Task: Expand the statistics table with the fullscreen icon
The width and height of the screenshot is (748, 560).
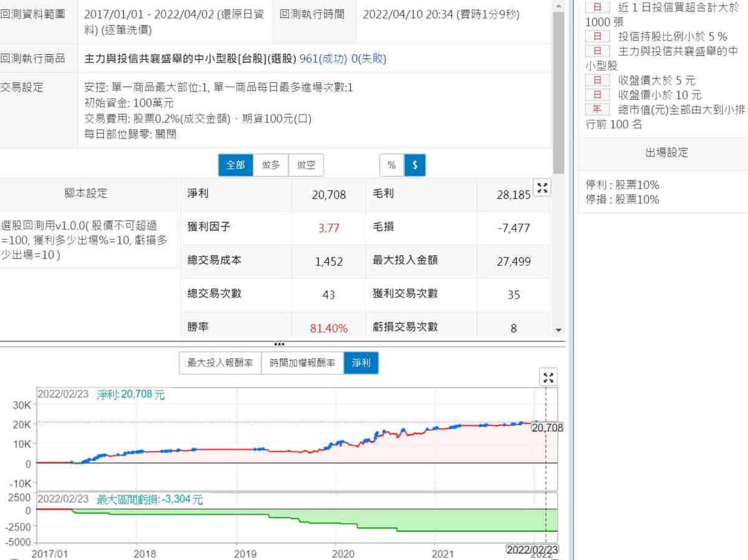Action: (542, 188)
